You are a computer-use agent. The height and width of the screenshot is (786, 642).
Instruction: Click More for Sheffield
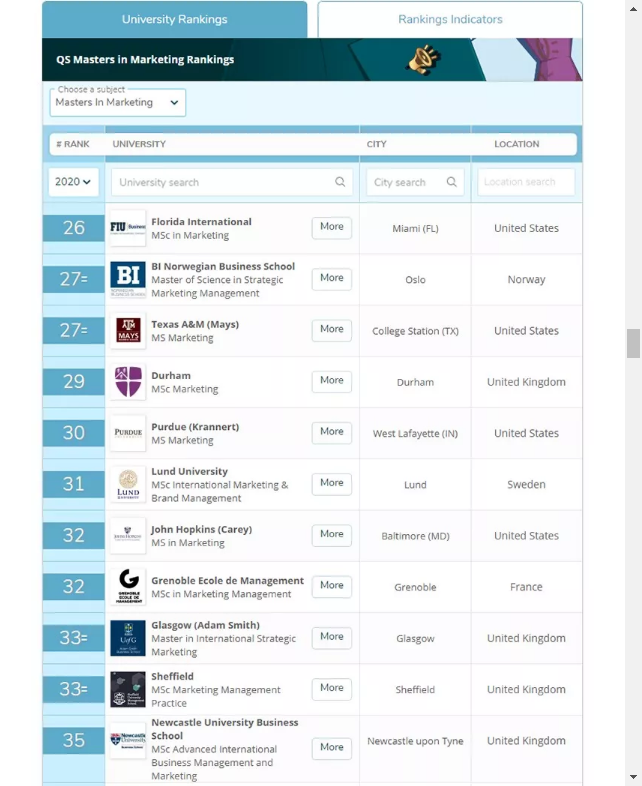coord(332,688)
